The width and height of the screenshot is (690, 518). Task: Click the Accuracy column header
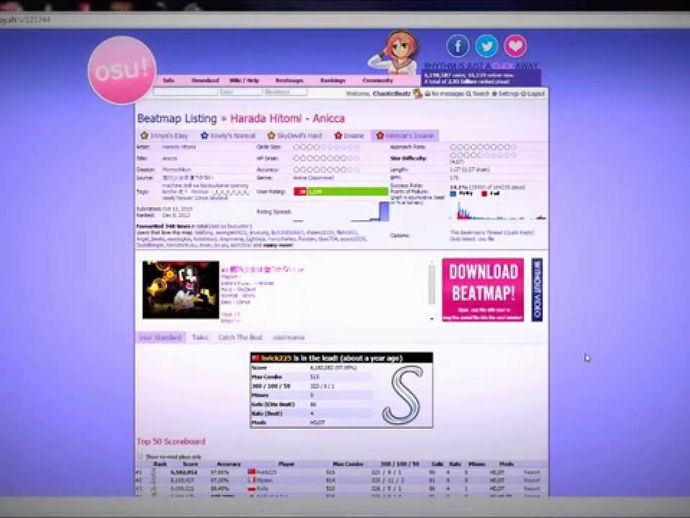(x=229, y=464)
